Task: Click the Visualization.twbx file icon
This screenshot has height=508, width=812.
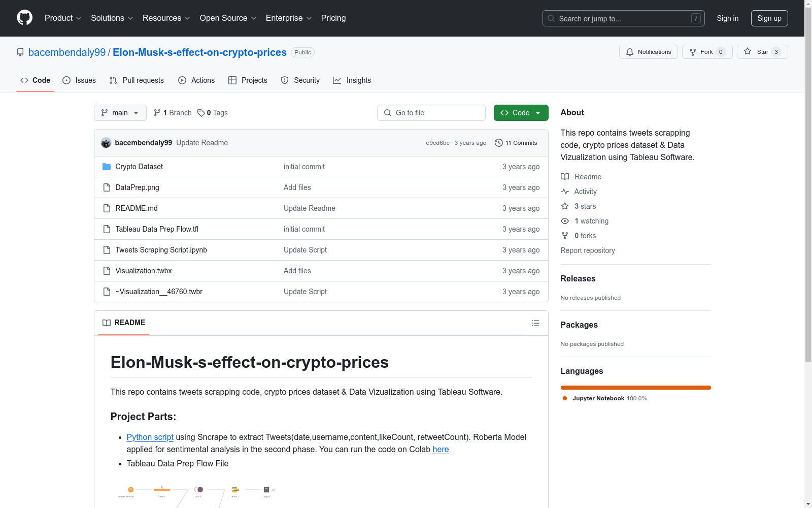Action: pyautogui.click(x=107, y=271)
